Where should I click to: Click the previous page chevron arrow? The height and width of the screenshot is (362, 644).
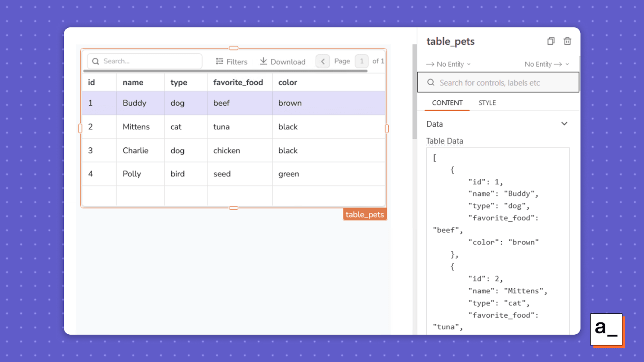pyautogui.click(x=322, y=61)
